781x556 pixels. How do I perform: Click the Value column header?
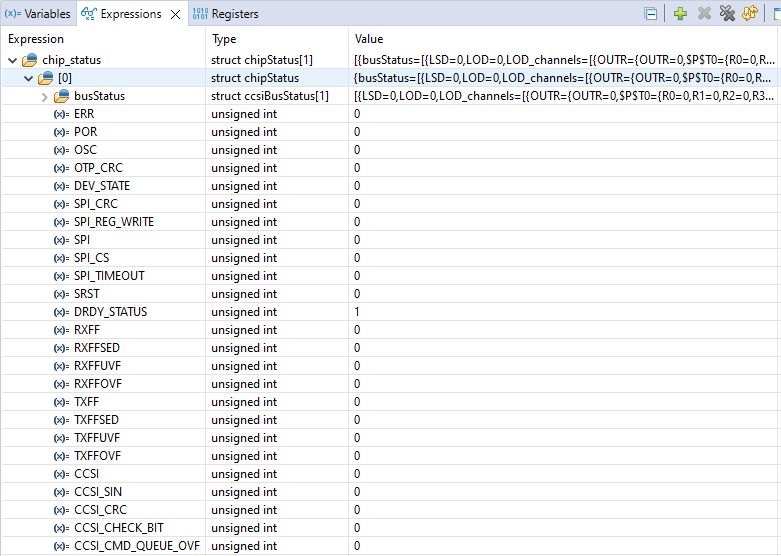tap(369, 39)
